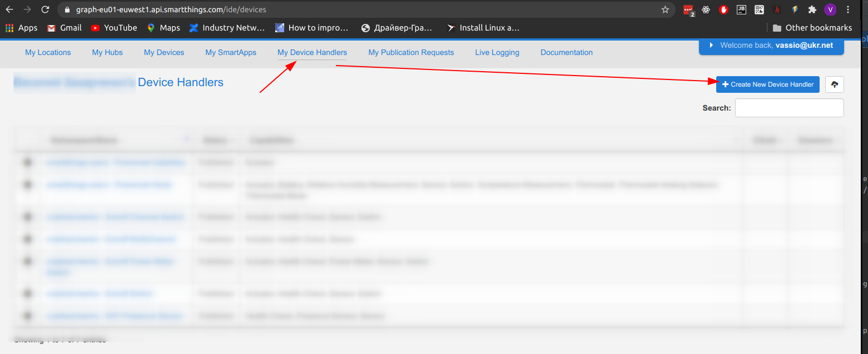Go to My Devices tab
Image resolution: width=868 pixels, height=354 pixels.
[164, 52]
